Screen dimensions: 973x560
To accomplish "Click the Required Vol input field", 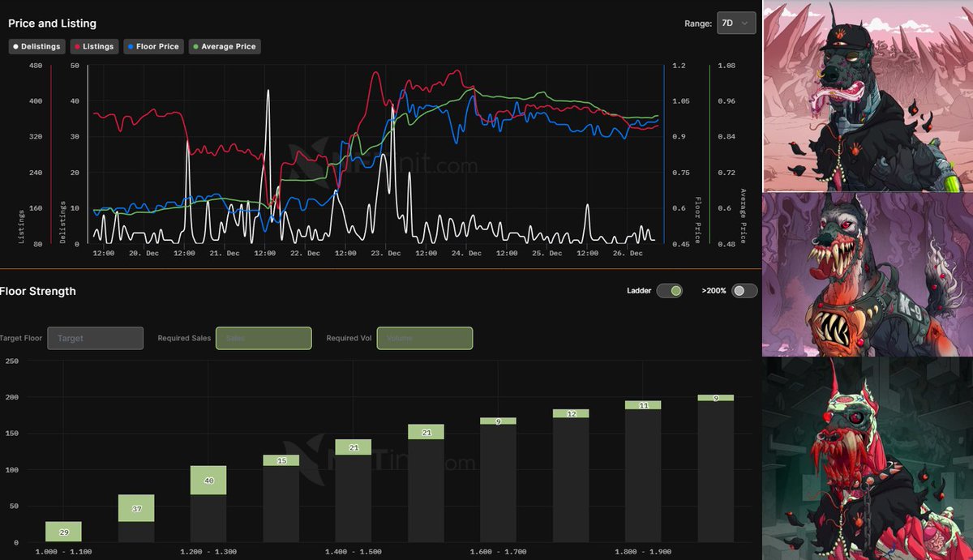I will coord(425,338).
